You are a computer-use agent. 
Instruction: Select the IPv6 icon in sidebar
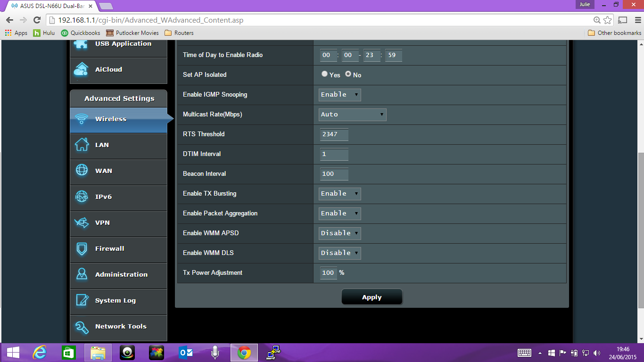pos(82,197)
